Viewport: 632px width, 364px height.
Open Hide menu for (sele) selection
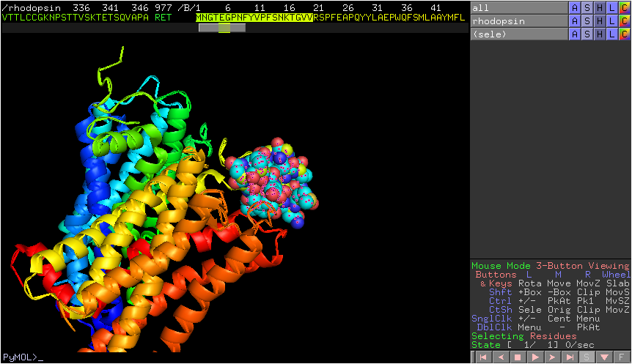[x=599, y=34]
